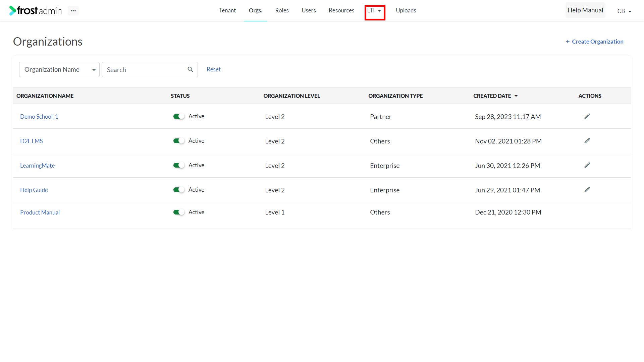Open the Organization Name filter dropdown
Viewport: 644px width, 362px height.
(59, 69)
